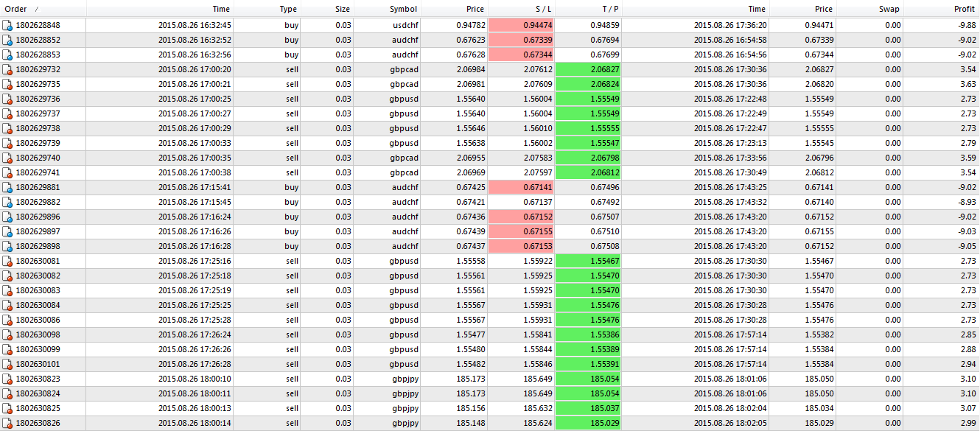
Task: Click usdchf symbol cell
Action: [405, 25]
